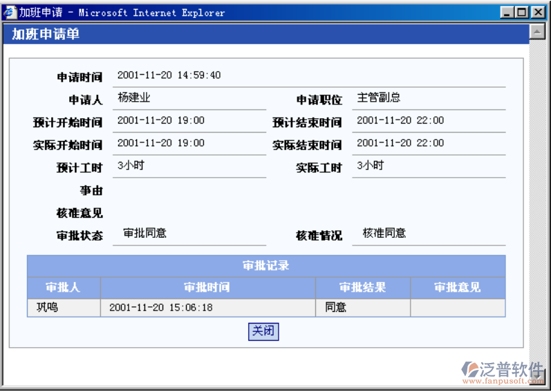This screenshot has width=551, height=392.
Task: Click the 预计工时 label
Action: click(x=80, y=168)
